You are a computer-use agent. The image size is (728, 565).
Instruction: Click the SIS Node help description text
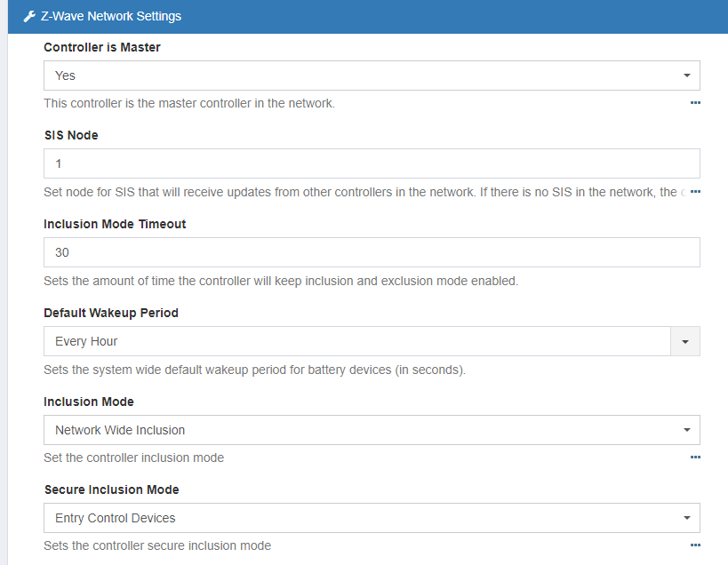(356, 192)
